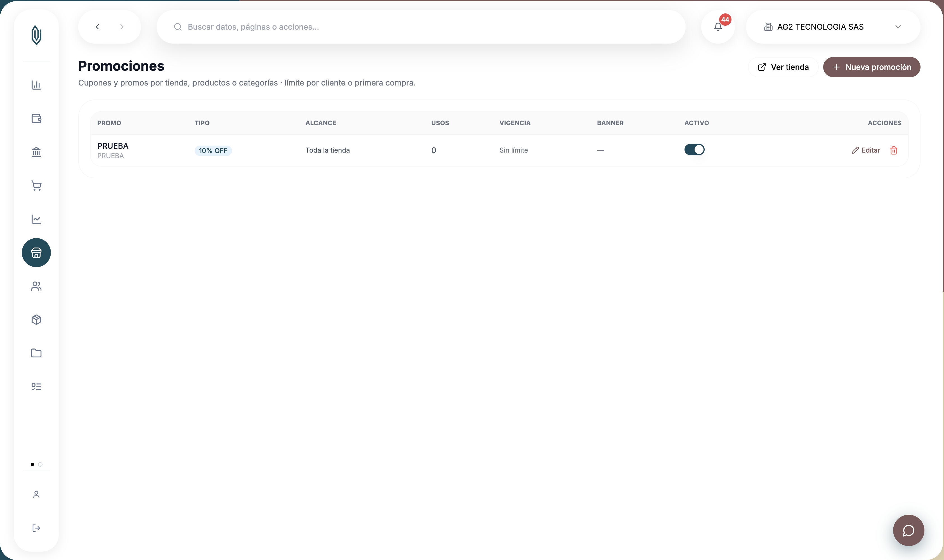944x560 pixels.
Task: Click the USOS column header
Action: [440, 123]
